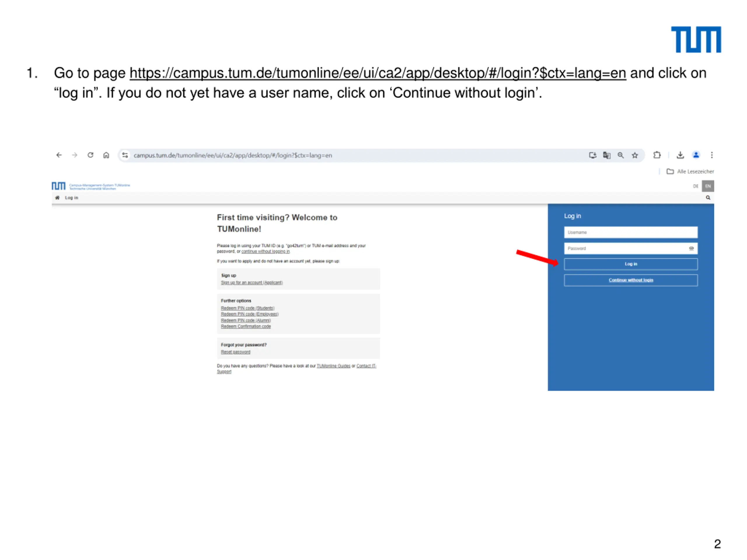Open the browser three-dot menu

pyautogui.click(x=712, y=155)
